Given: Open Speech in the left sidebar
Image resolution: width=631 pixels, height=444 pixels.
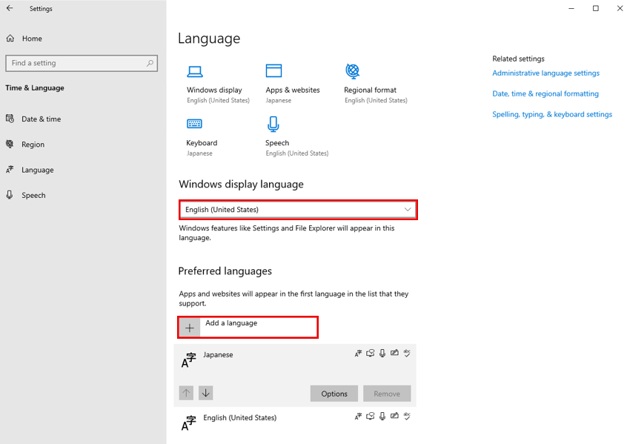Looking at the screenshot, I should click(x=33, y=195).
